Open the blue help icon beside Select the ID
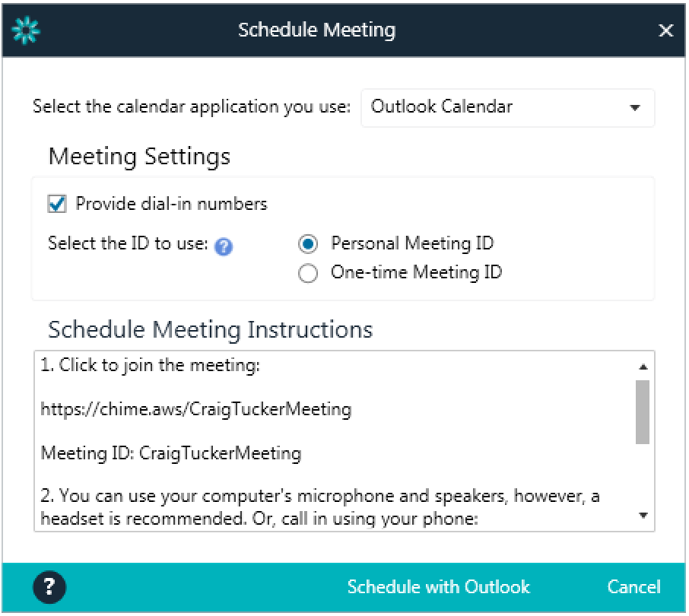Image resolution: width=689 pixels, height=616 pixels. coord(224,246)
